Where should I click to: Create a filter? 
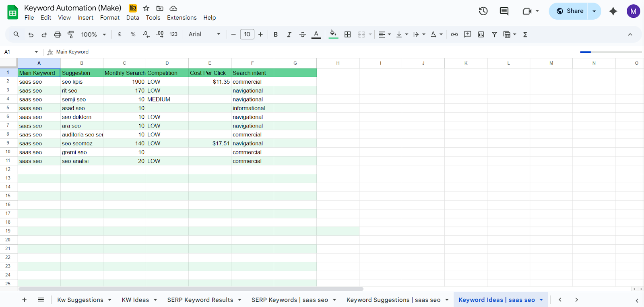coord(494,35)
